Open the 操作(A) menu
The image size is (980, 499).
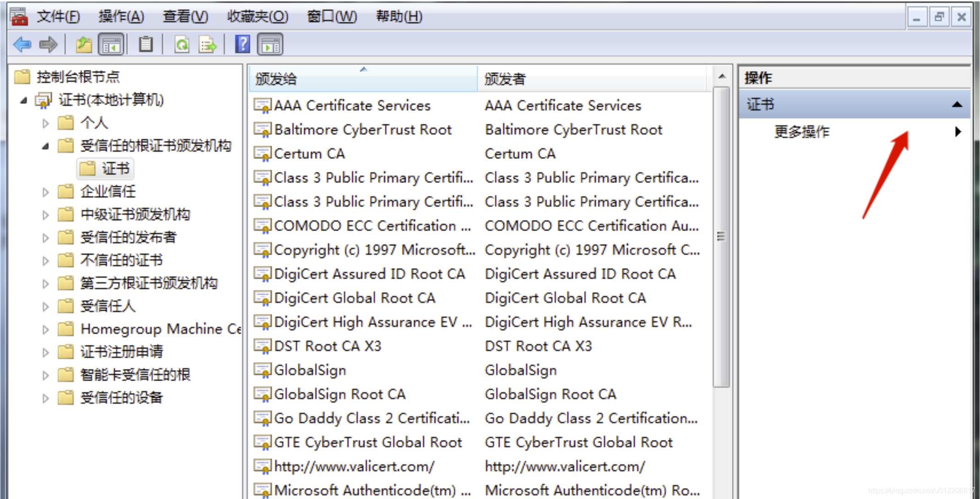(x=121, y=16)
